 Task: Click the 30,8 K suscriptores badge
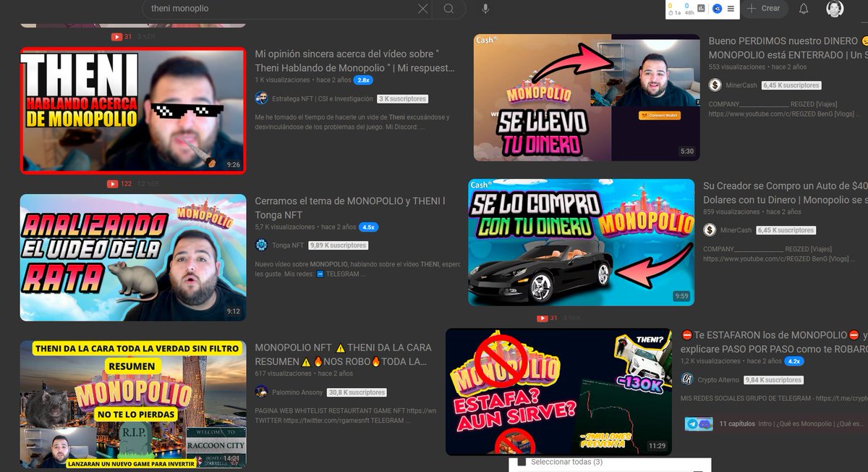tap(357, 392)
